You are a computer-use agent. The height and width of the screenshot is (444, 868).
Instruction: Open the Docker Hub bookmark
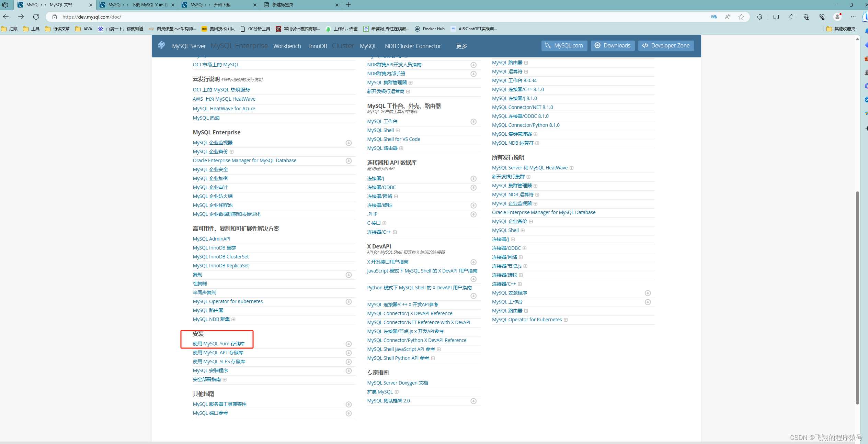pyautogui.click(x=430, y=29)
